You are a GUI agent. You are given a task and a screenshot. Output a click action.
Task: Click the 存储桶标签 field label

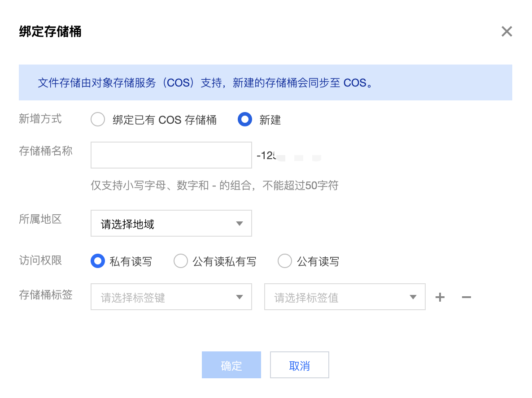(x=46, y=295)
